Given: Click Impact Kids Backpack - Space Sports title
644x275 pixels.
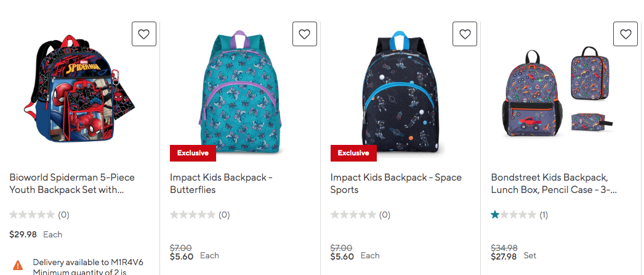Looking at the screenshot, I should (x=396, y=184).
